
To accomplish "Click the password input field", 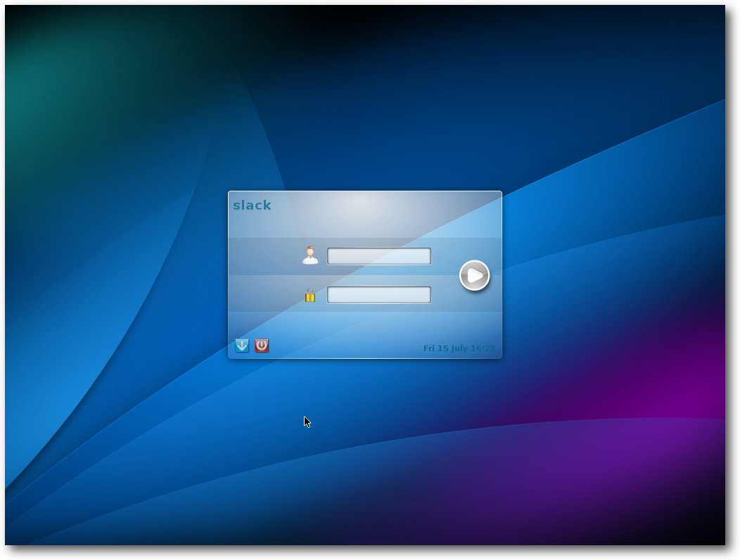I will pyautogui.click(x=379, y=295).
